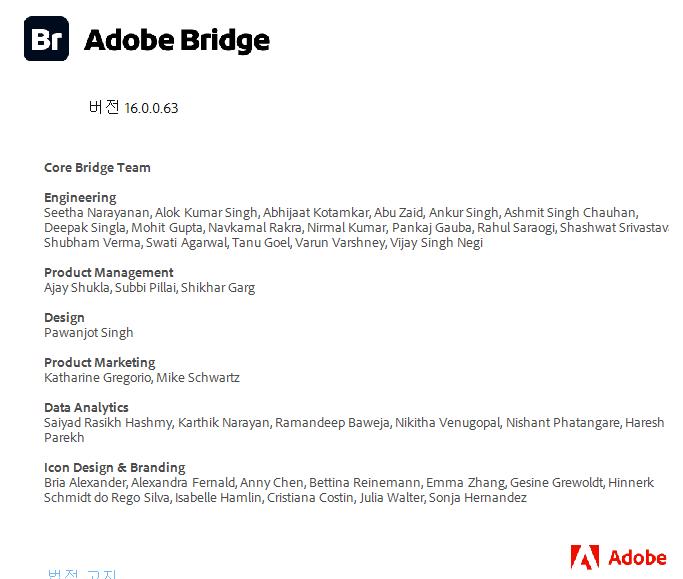Screen dimensions: 683x579
Task: Select the Design section heading
Action: tap(64, 317)
